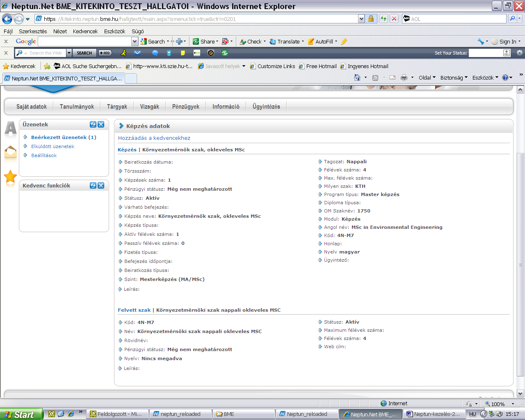Refresh the page with the green arrows icon
This screenshot has height=420, width=525.
(x=383, y=18)
